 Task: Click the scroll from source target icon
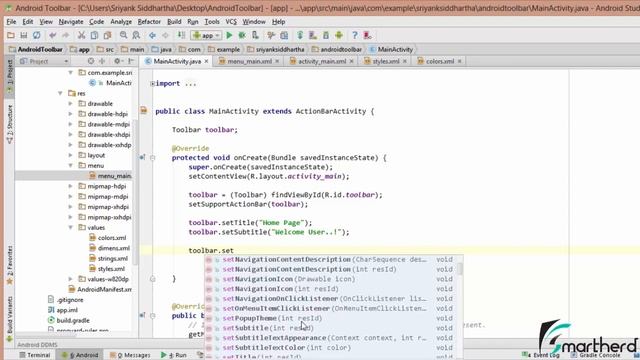click(91, 61)
